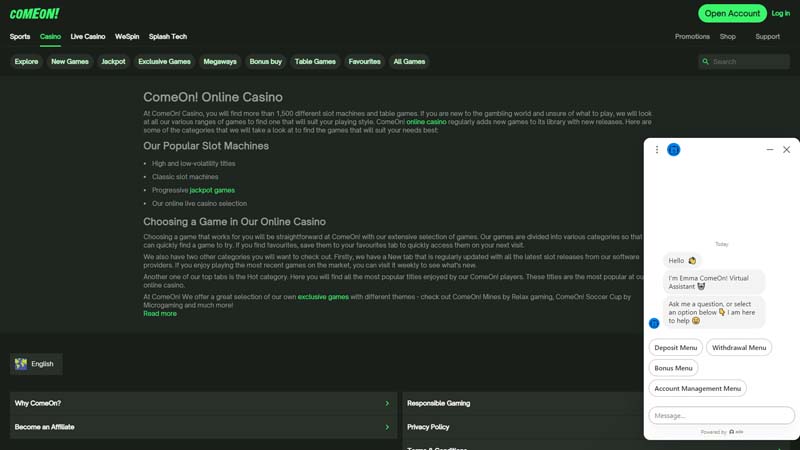Choose Deposit Menu in chat
This screenshot has height=450, width=800.
pyautogui.click(x=676, y=347)
